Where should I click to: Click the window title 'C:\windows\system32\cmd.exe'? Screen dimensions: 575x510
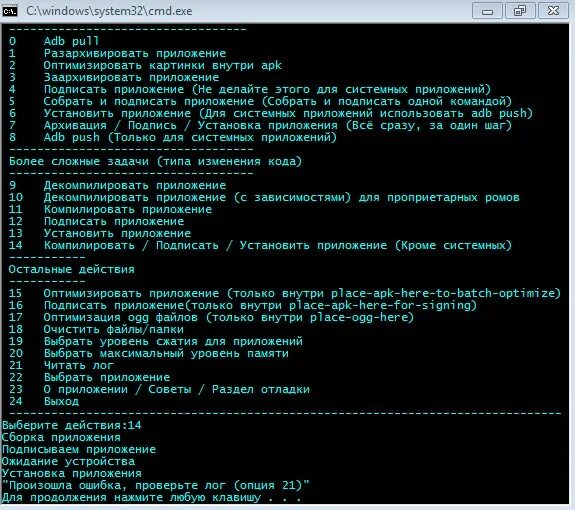pyautogui.click(x=109, y=11)
